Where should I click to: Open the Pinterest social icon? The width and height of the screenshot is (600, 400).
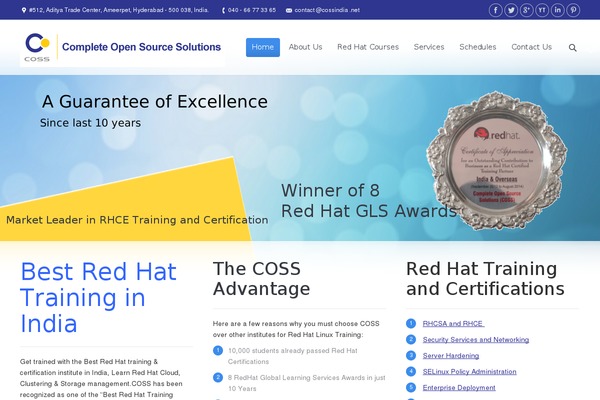click(573, 10)
